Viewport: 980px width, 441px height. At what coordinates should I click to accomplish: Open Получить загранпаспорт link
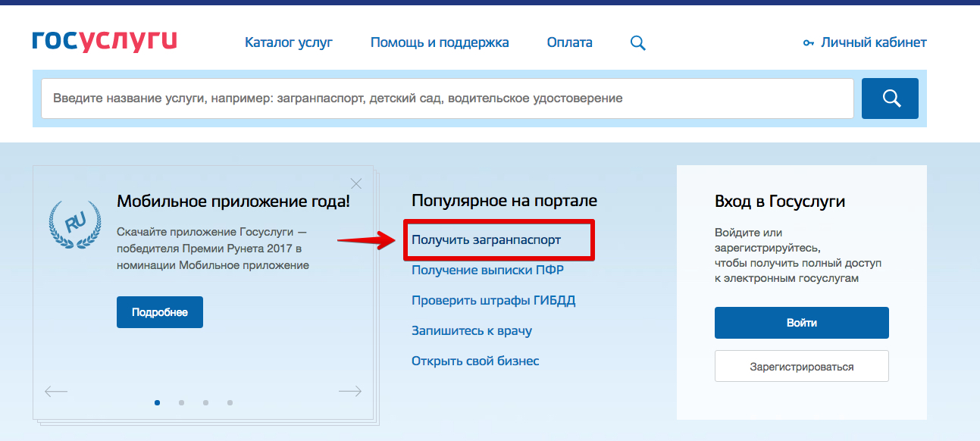(487, 240)
